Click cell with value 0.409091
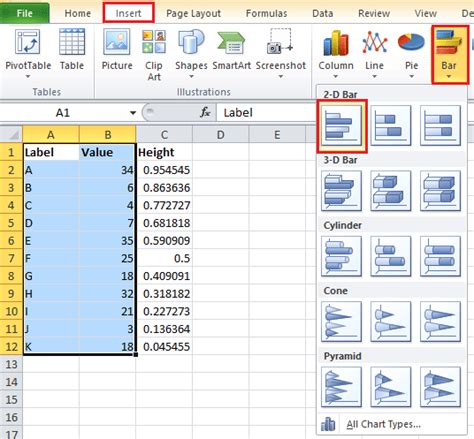 tap(164, 276)
